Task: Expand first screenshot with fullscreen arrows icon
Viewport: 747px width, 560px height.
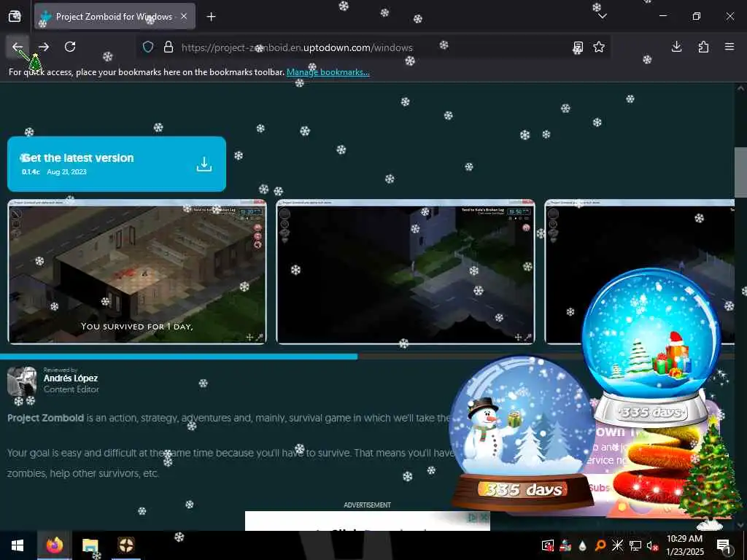Action: (x=260, y=337)
